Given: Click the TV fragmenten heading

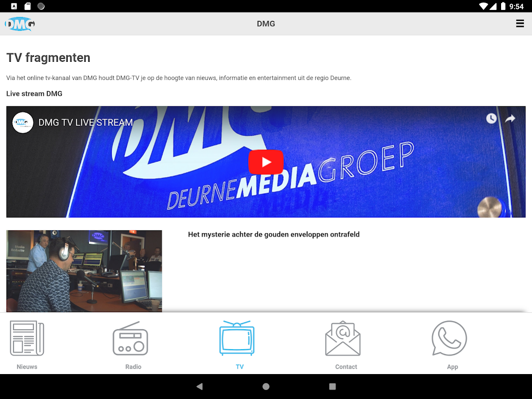Looking at the screenshot, I should tap(48, 58).
